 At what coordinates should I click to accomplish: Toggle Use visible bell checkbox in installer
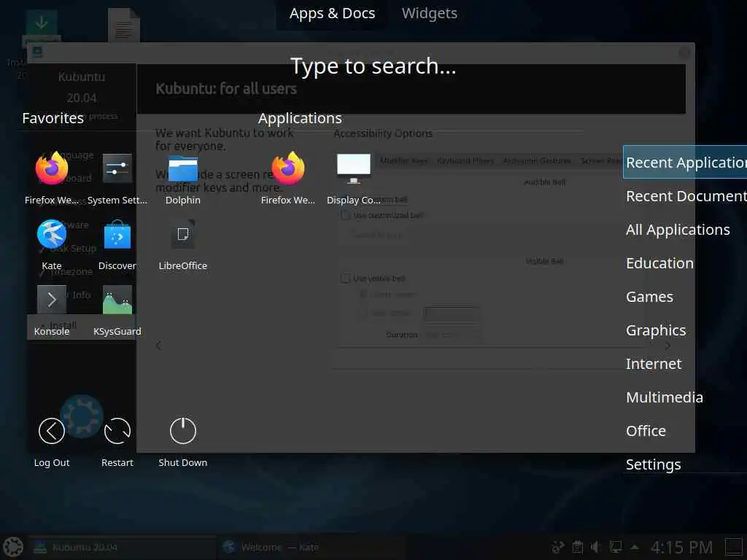[x=346, y=278]
